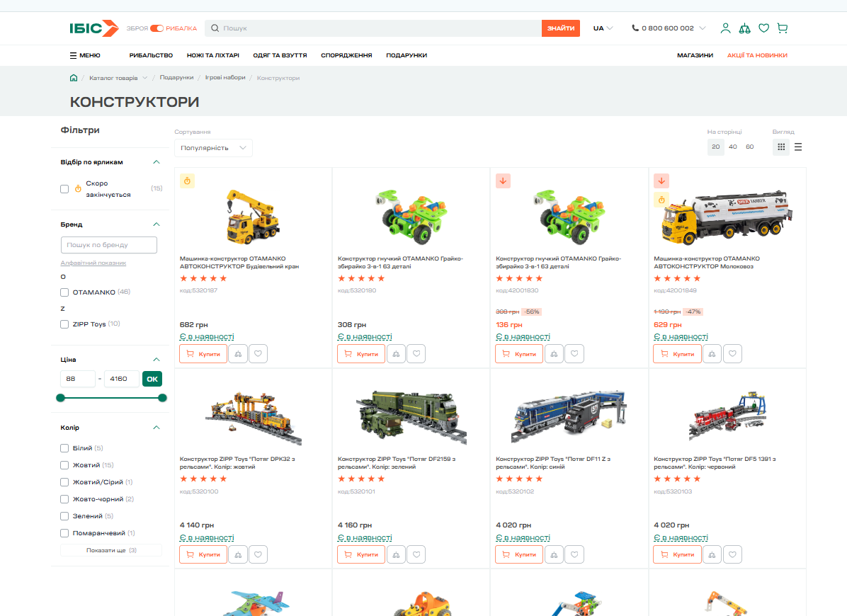Add 308 грн Грайко-збирайко to wishlist
Viewport: 847px width, 616px height.
(416, 353)
